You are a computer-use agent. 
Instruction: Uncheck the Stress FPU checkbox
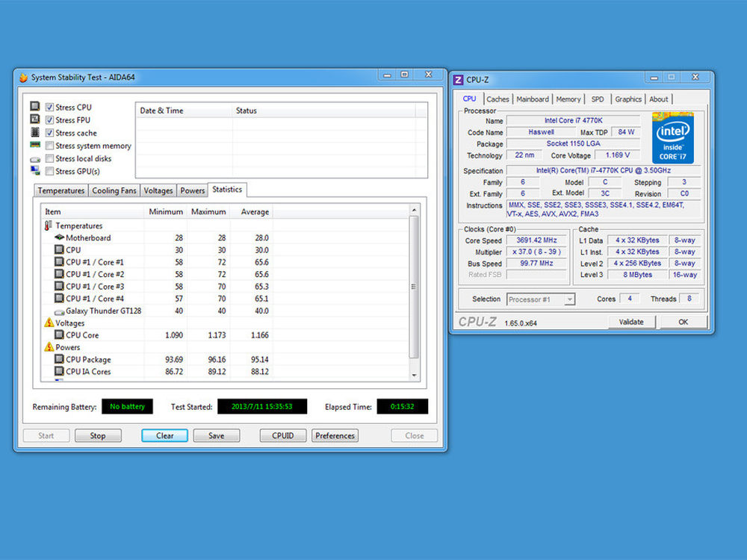coord(49,120)
